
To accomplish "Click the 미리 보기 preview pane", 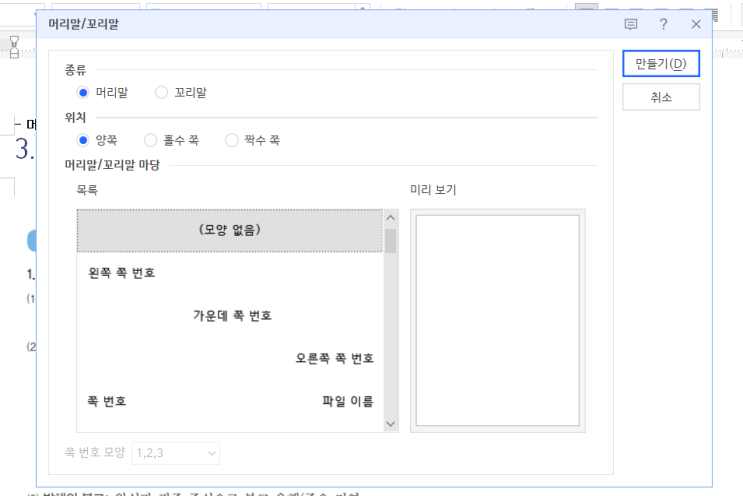I will tap(498, 321).
